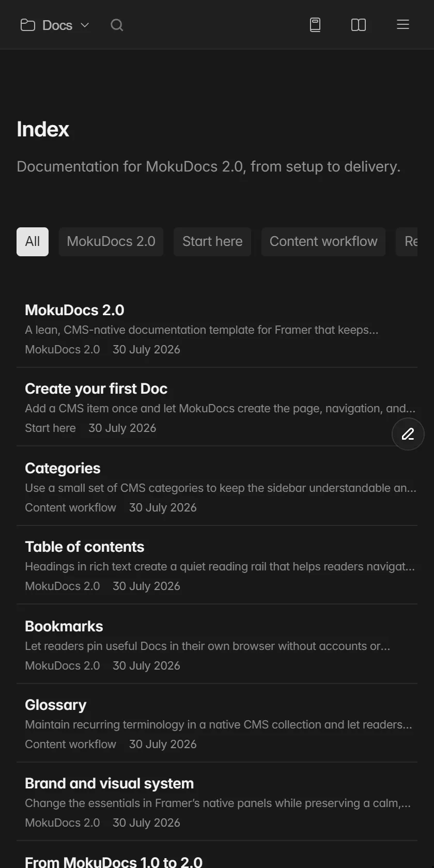434x868 pixels.
Task: Click the partially visible Re... filter chip
Action: (407, 241)
